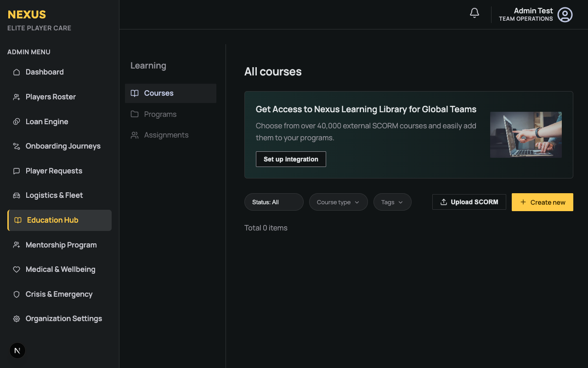Click the user profile avatar icon
Screen dimensions: 588x368
[565, 15]
